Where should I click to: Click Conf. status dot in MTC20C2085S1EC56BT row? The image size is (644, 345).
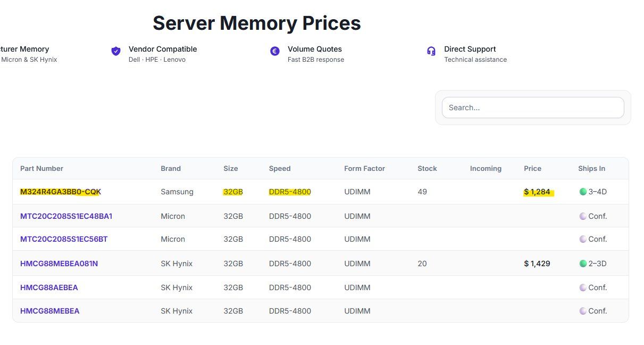[x=583, y=239]
